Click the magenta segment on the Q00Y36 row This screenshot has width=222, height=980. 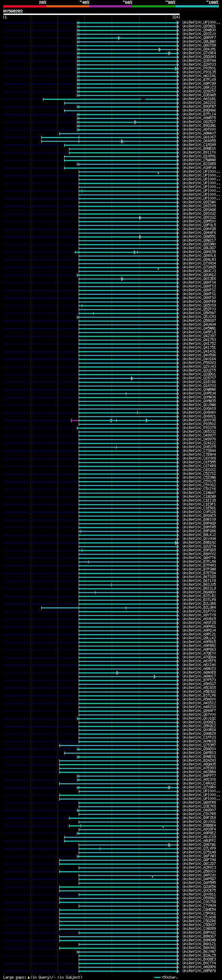coord(75,420)
